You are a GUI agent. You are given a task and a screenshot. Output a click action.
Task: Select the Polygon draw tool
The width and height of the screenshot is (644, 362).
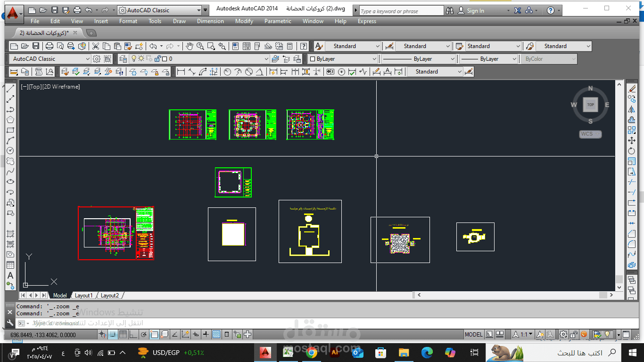(x=10, y=120)
